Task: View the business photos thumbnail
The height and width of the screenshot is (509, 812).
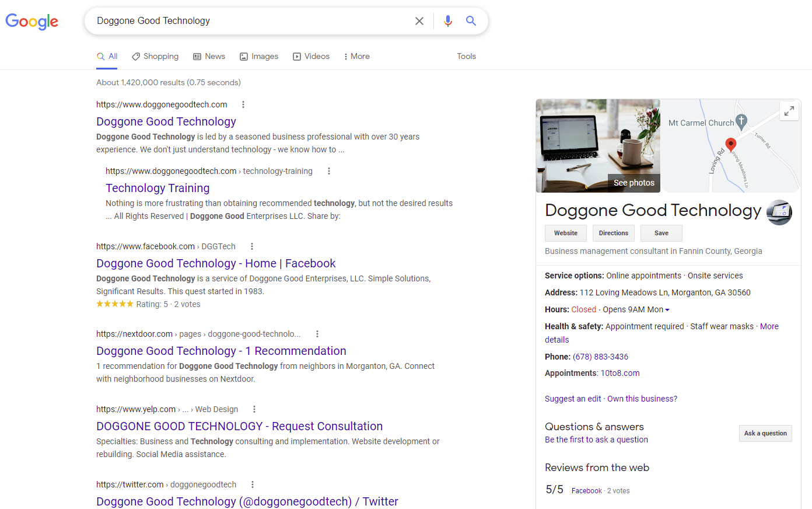Action: click(x=598, y=145)
